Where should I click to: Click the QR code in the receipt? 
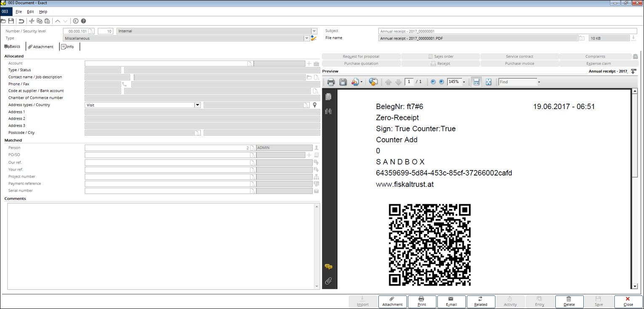[x=430, y=245]
